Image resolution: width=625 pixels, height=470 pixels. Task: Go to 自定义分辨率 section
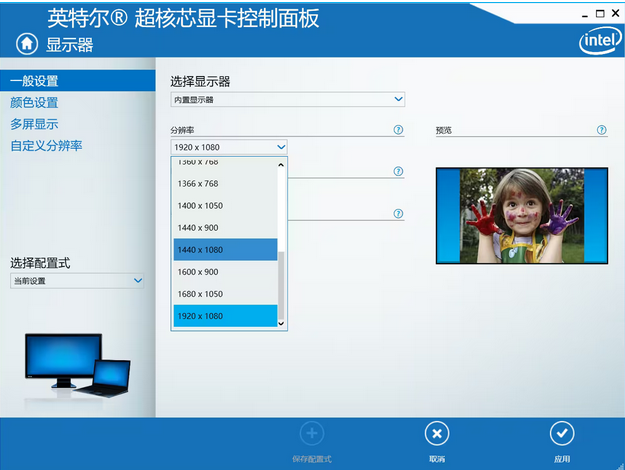click(x=47, y=146)
